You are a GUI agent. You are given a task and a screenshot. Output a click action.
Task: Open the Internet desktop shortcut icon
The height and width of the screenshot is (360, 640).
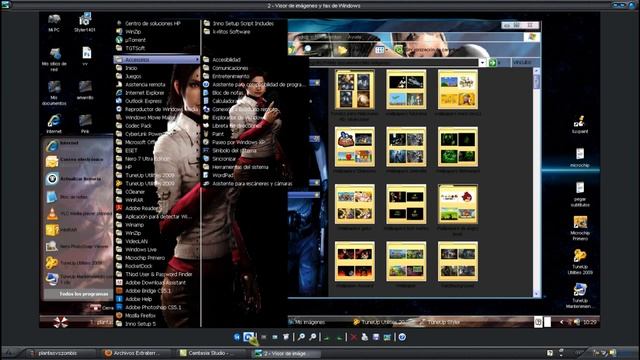(54, 124)
